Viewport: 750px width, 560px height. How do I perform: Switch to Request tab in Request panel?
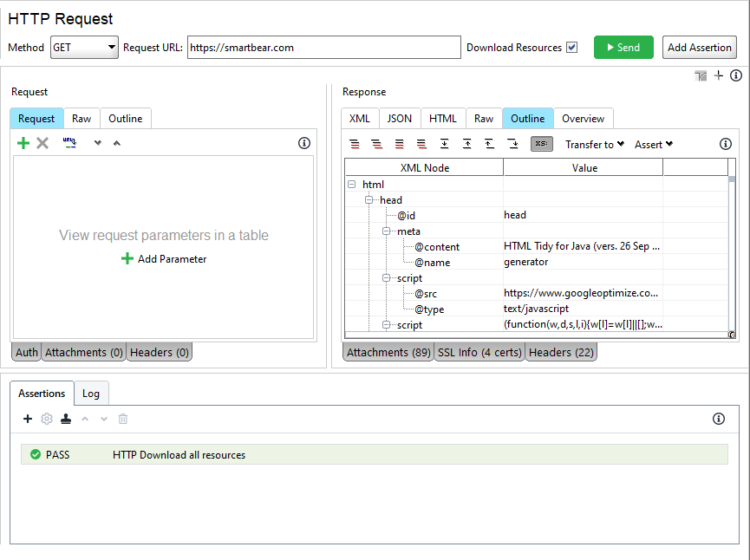(x=36, y=119)
